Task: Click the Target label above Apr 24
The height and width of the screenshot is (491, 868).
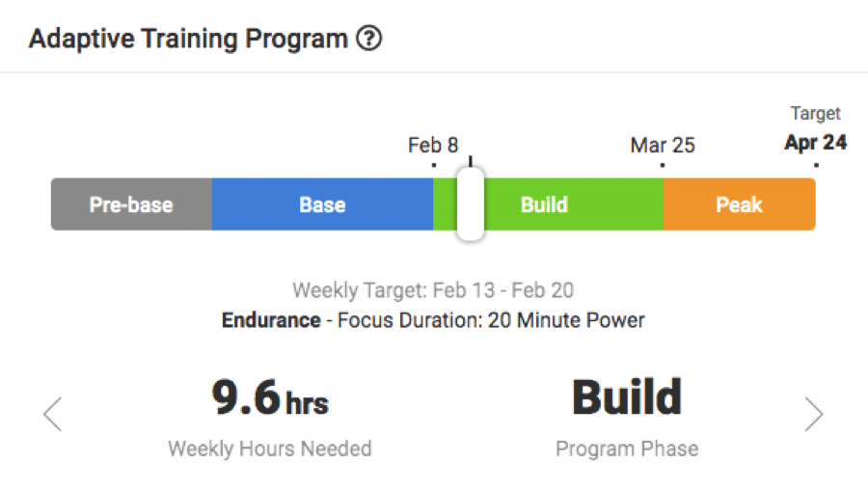Action: click(x=815, y=114)
